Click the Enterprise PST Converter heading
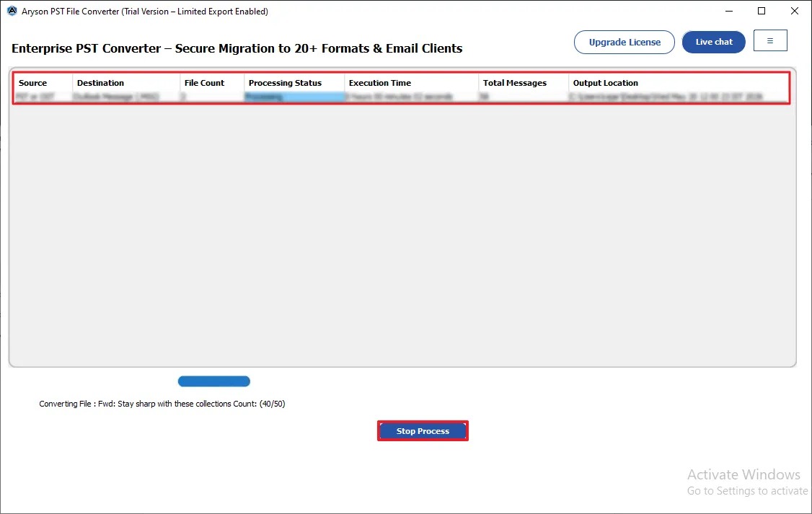Viewport: 812px width, 514px height. click(x=237, y=48)
